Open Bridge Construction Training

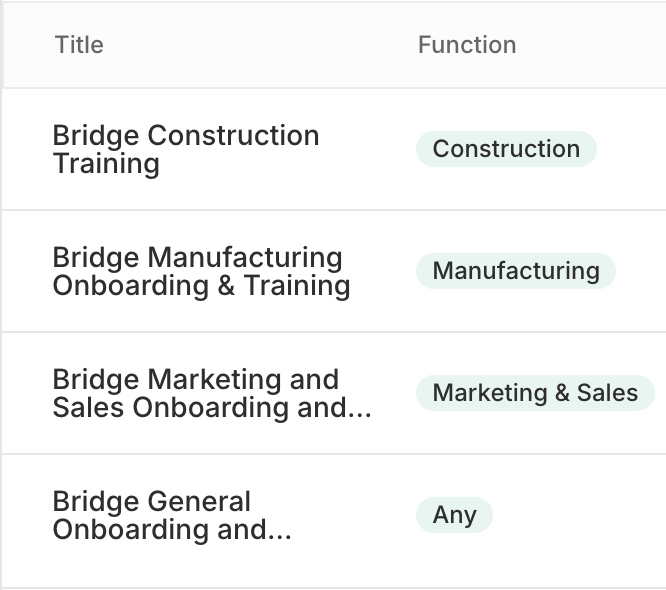(185, 149)
